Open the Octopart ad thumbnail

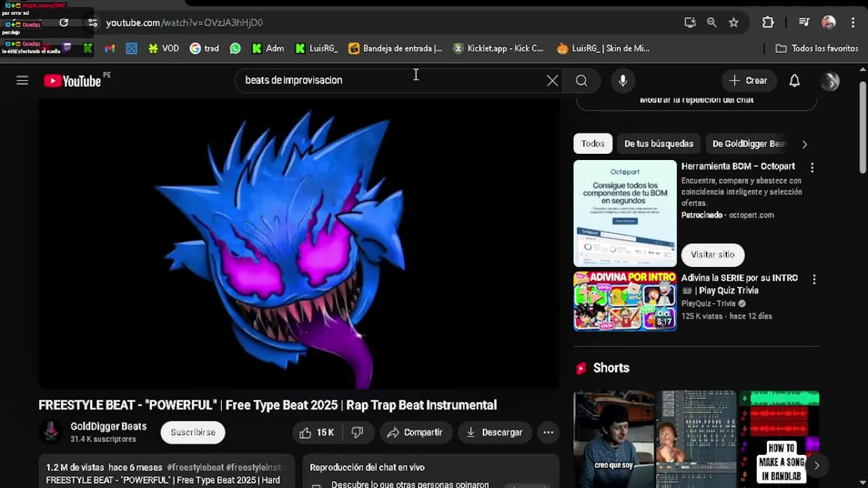625,213
